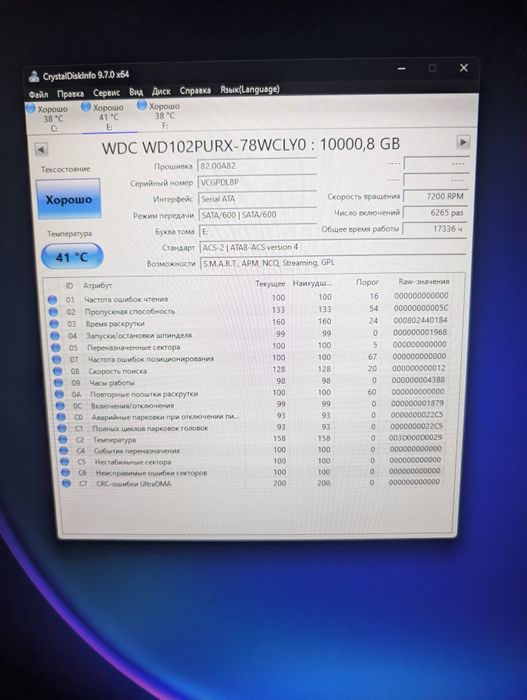Click status dot of attribute 08 Скорость поиска
Image resolution: width=527 pixels, height=700 pixels.
(58, 371)
